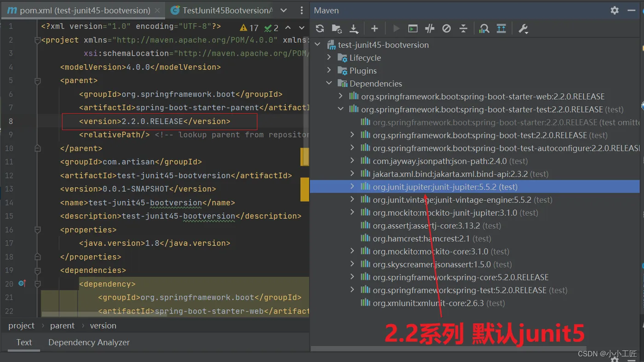Expand spring-boot-test:2.2.0.RELEASE arrow

click(352, 135)
